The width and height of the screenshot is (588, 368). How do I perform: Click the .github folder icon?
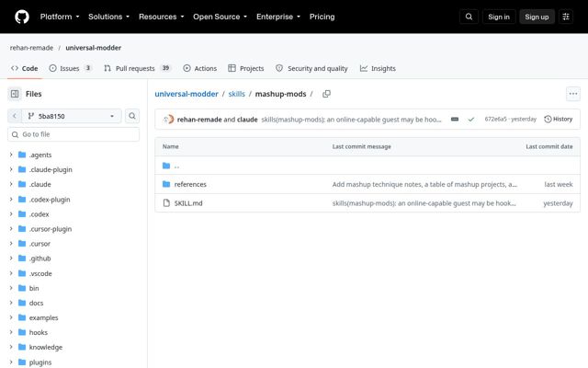click(x=22, y=259)
